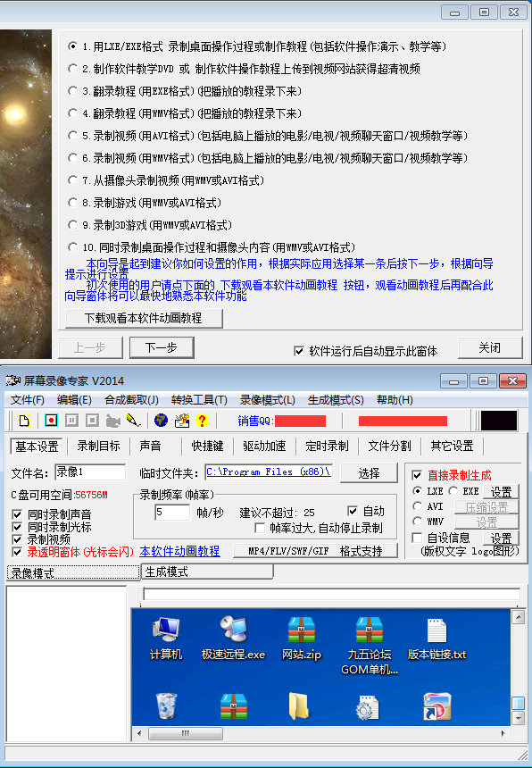Image resolution: width=532 pixels, height=768 pixels.
Task: Click preview horizontal scrollbar thumb
Action: click(x=185, y=733)
